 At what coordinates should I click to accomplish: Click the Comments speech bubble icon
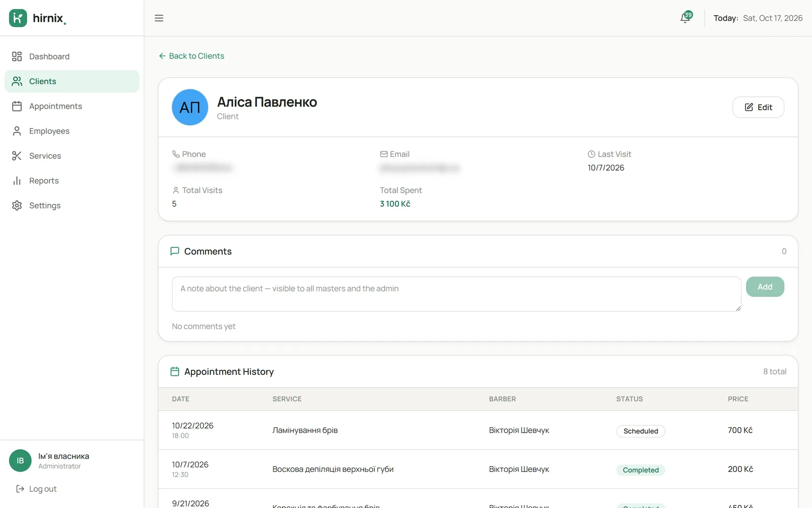click(175, 251)
